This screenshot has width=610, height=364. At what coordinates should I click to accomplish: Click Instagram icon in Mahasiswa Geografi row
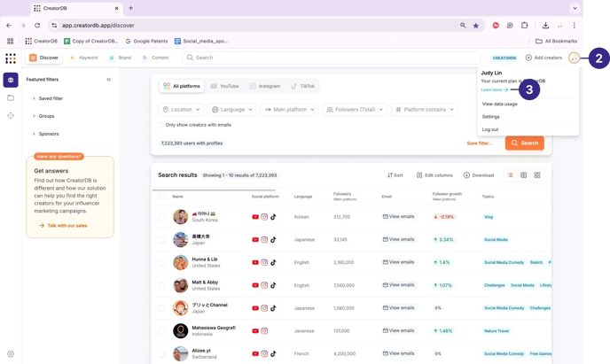pyautogui.click(x=264, y=331)
